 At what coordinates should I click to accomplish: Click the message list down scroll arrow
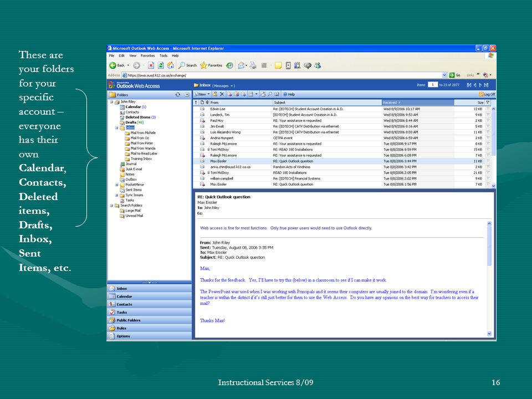point(493,186)
